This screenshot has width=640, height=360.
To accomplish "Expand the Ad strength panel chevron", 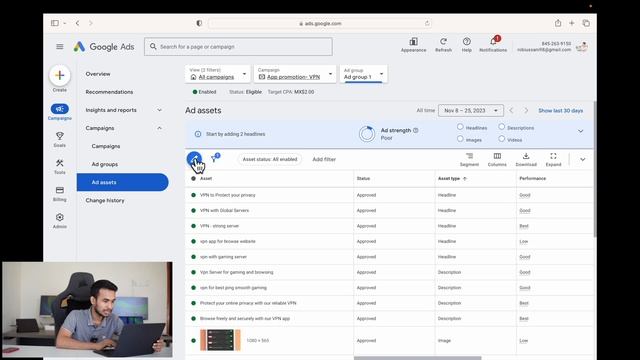I will (x=580, y=131).
